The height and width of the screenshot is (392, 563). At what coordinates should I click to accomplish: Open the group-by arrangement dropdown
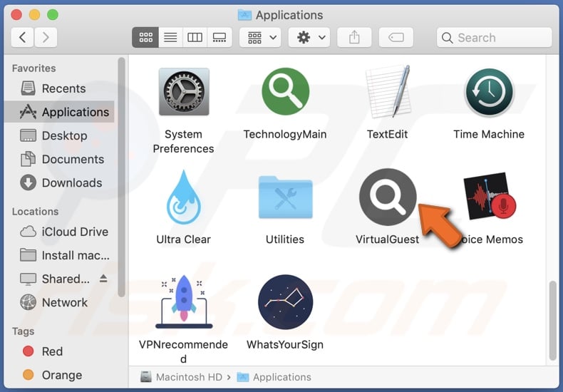tap(260, 37)
